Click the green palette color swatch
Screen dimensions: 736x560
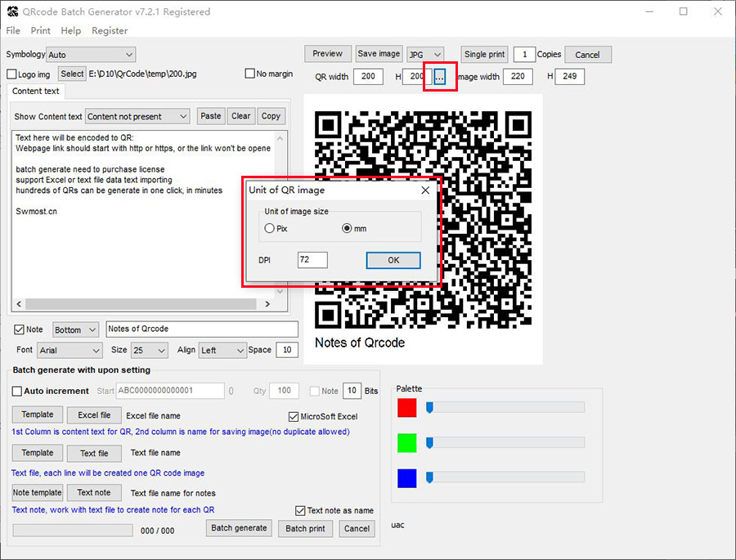(407, 442)
